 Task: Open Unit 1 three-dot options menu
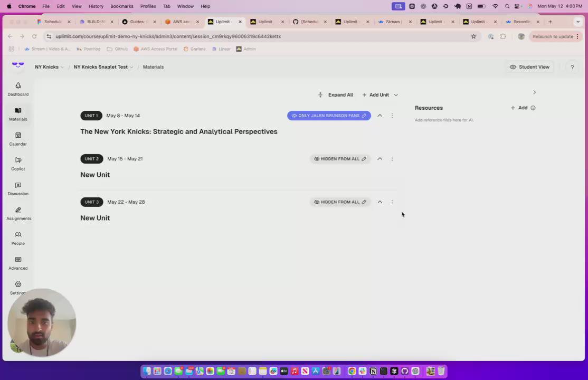[392, 116]
